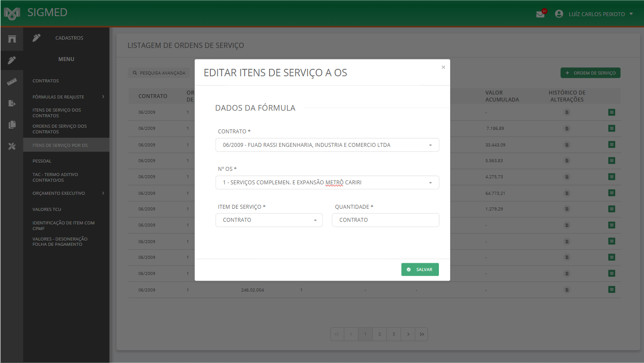Click the Salvar button
This screenshot has height=363, width=644.
[x=420, y=270]
